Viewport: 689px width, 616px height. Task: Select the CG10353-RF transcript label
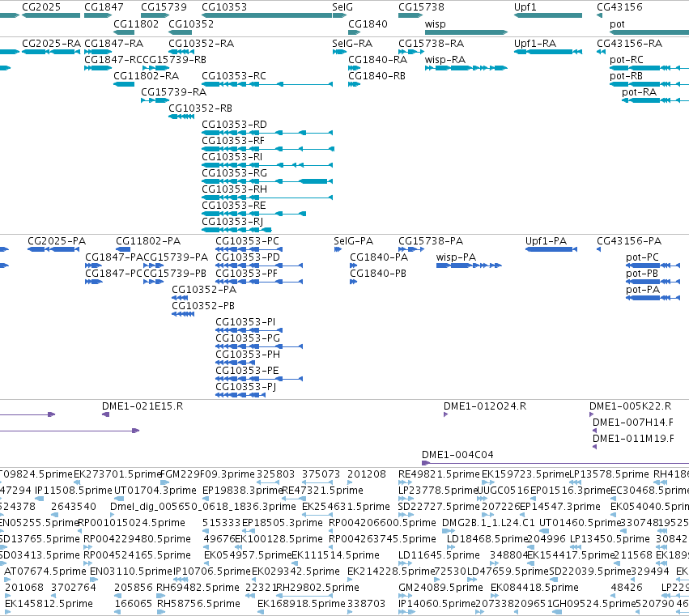pos(233,141)
